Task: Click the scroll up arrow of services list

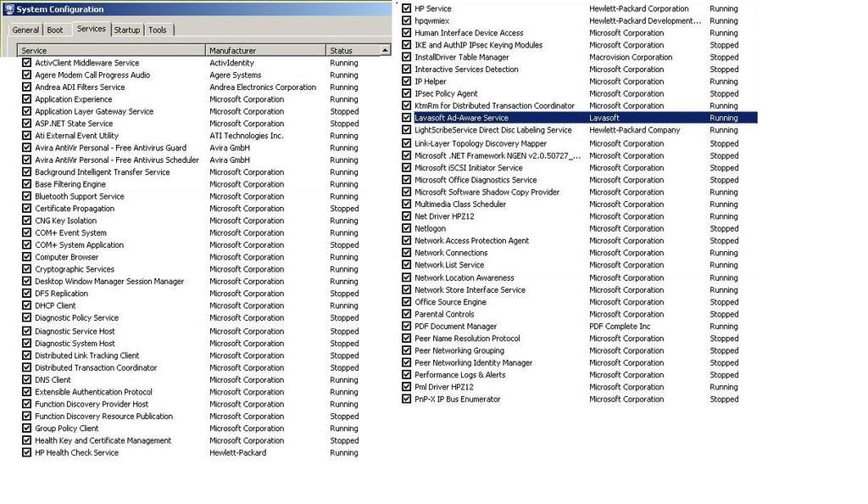Action: (x=385, y=50)
